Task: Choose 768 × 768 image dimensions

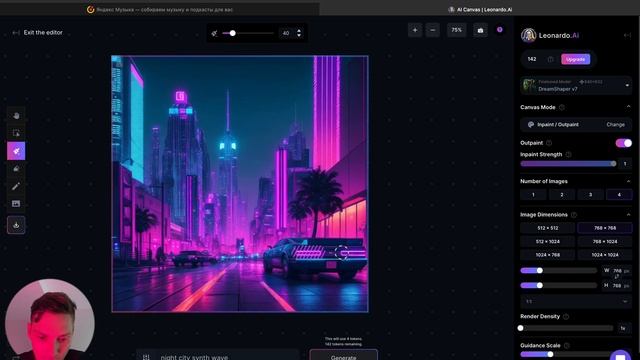Action: [605, 228]
